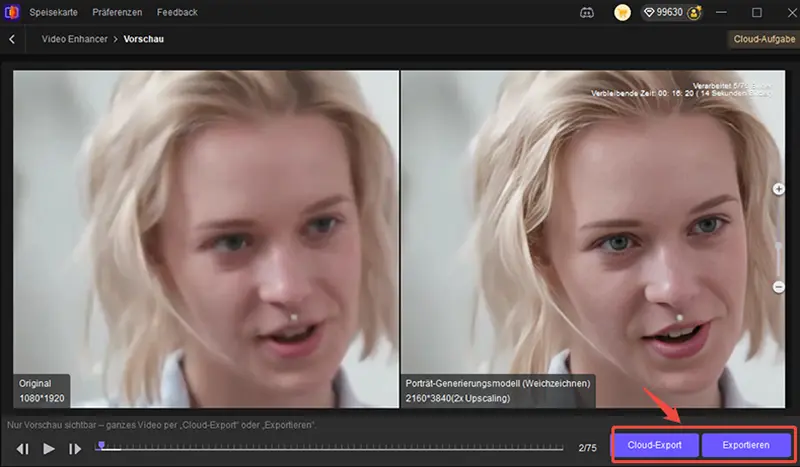Viewport: 800px width, 467px height.
Task: Open the Feedback menu
Action: tap(177, 12)
